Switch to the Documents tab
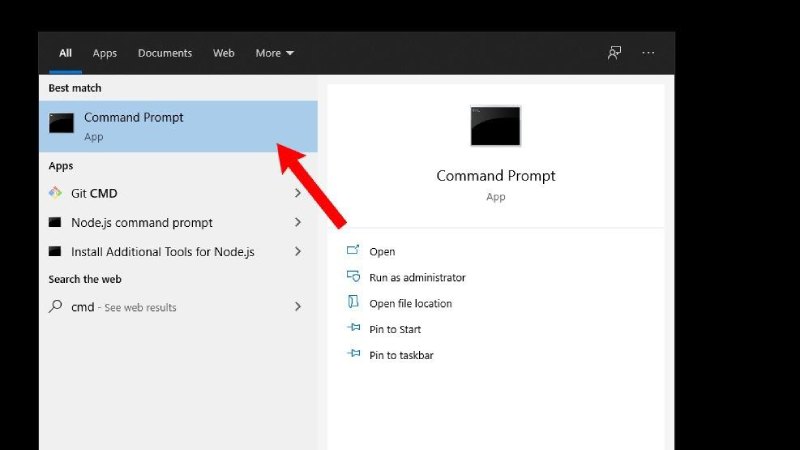This screenshot has width=800, height=450. pyautogui.click(x=164, y=53)
